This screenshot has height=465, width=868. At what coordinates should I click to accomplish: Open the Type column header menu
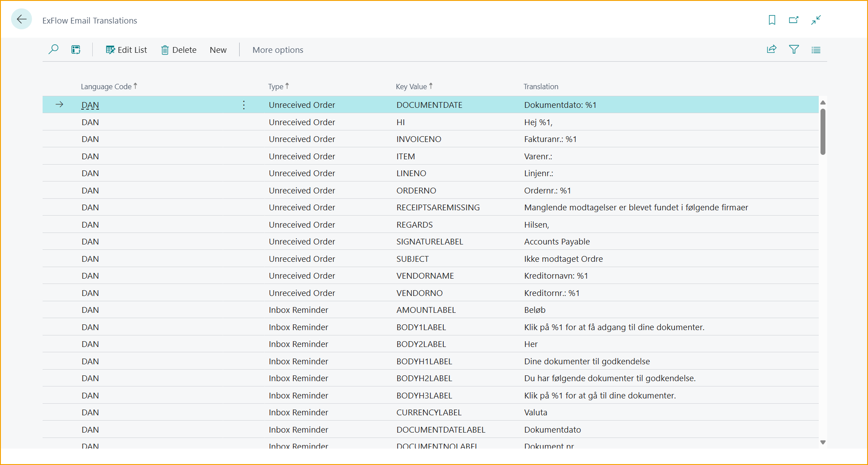276,87
